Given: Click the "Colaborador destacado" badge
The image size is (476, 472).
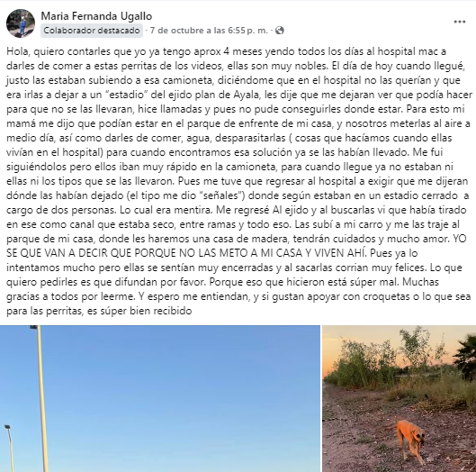Looking at the screenshot, I should [x=92, y=31].
